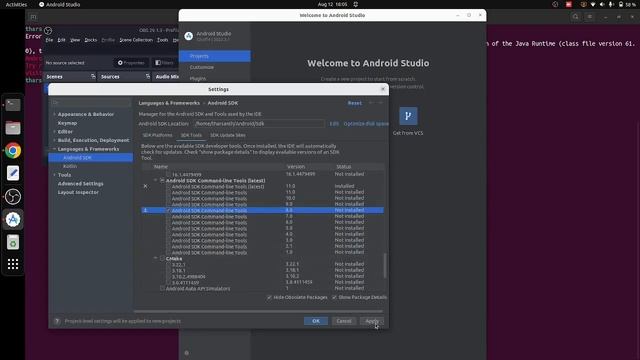Click the Reset link

click(x=354, y=103)
